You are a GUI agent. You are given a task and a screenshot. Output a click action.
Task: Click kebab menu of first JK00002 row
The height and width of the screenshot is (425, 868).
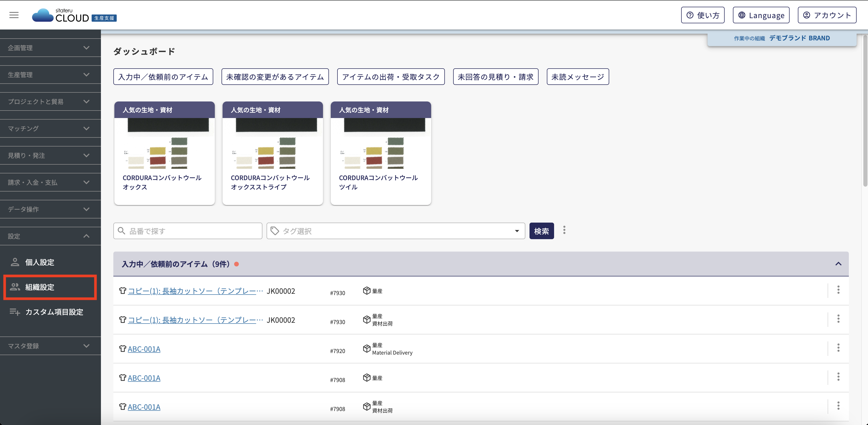click(x=838, y=290)
